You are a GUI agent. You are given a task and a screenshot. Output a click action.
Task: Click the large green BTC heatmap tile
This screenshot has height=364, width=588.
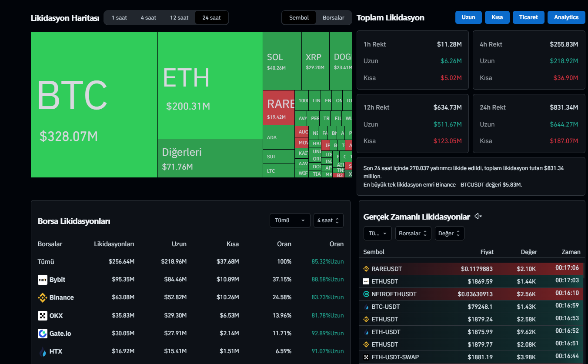(94, 104)
